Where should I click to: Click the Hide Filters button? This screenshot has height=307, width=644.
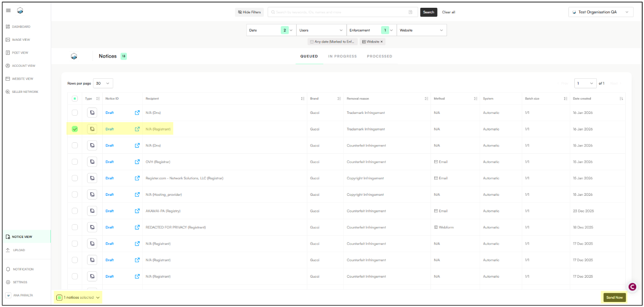[249, 12]
